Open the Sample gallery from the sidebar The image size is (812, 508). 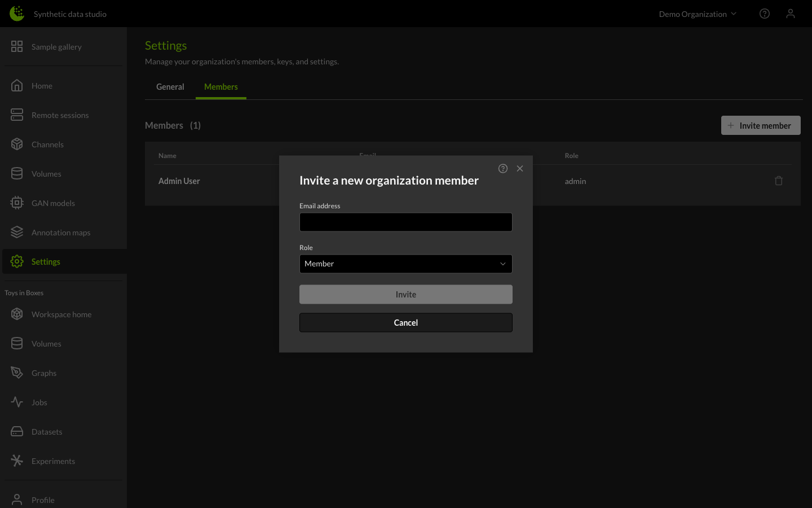tap(56, 47)
